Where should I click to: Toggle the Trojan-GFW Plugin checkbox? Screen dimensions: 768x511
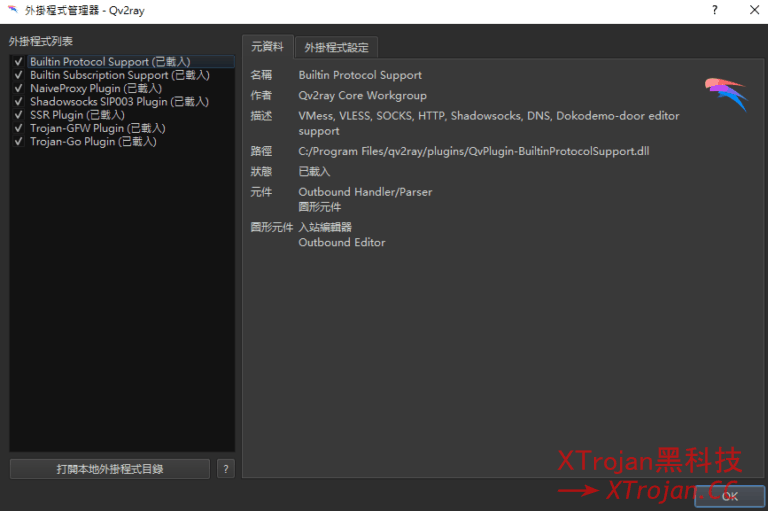(x=19, y=129)
